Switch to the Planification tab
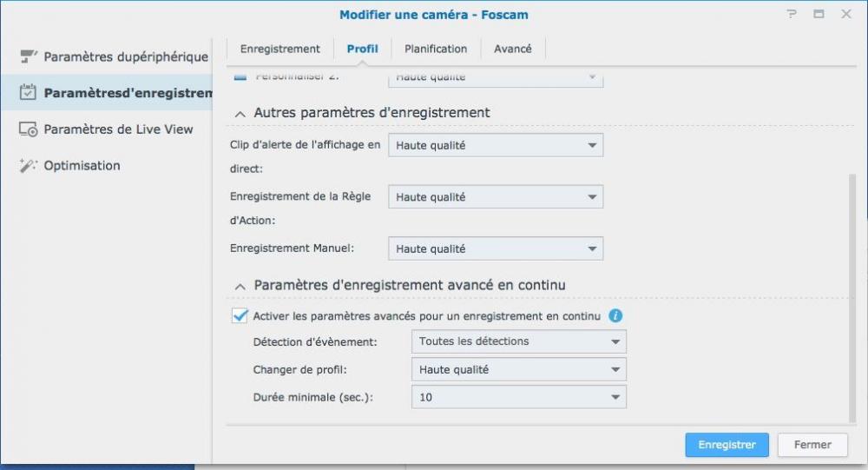Screen dimensions: 868x470 pos(436,49)
